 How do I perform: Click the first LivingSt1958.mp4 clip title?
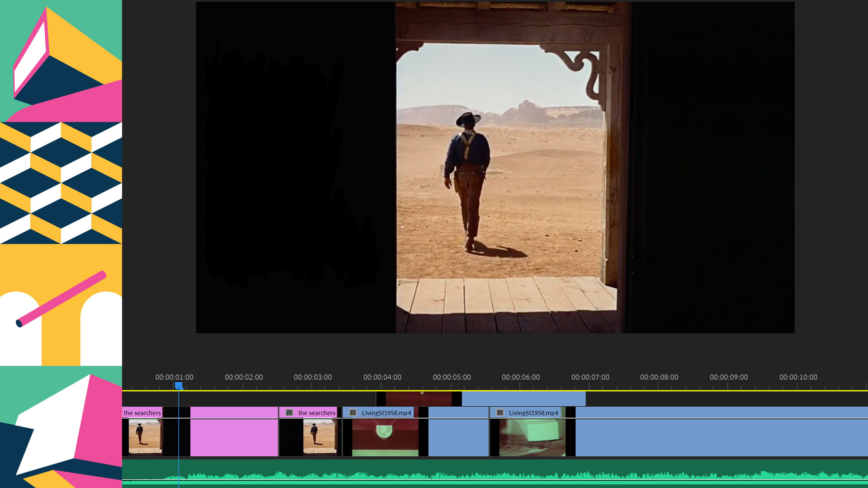tap(386, 413)
